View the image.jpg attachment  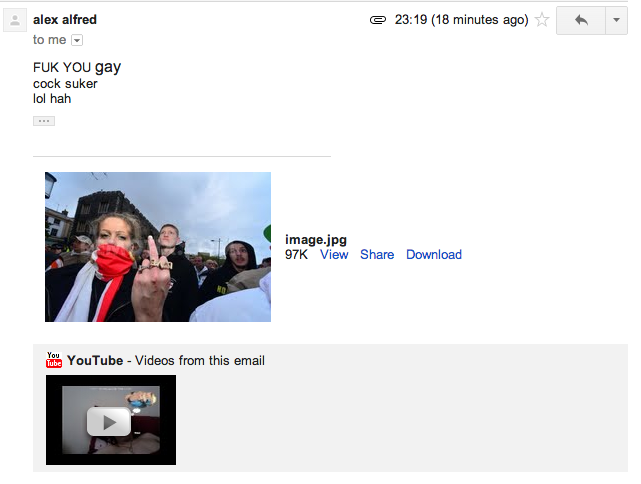click(334, 254)
